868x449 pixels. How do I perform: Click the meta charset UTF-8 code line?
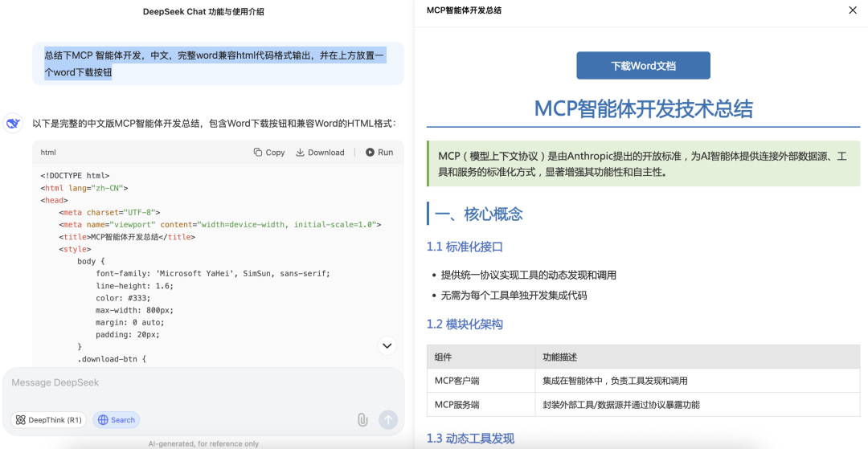tap(109, 212)
